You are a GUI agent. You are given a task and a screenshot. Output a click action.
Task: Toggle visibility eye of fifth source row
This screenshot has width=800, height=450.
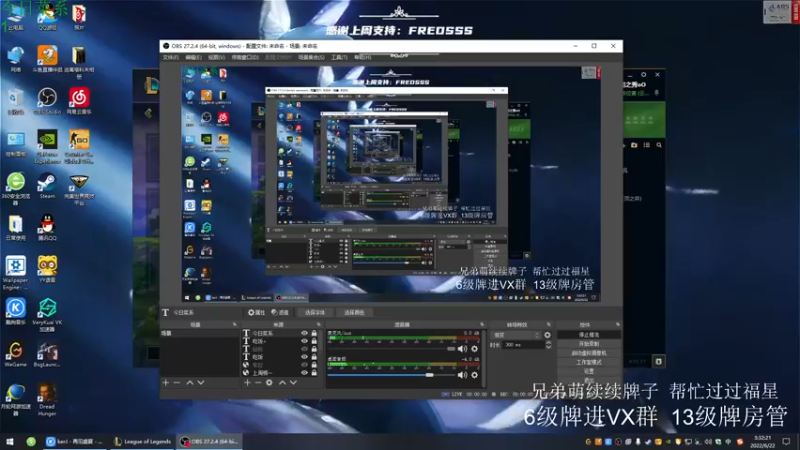tap(305, 365)
